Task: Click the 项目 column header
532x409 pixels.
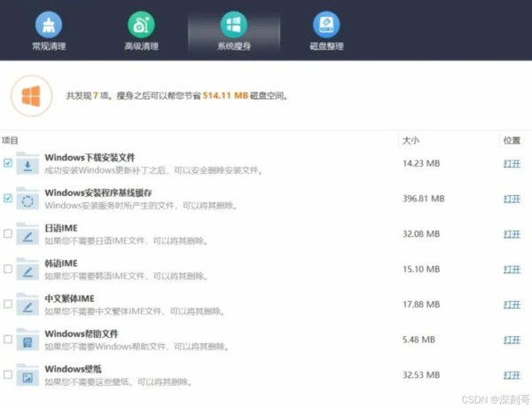Action: click(10, 140)
